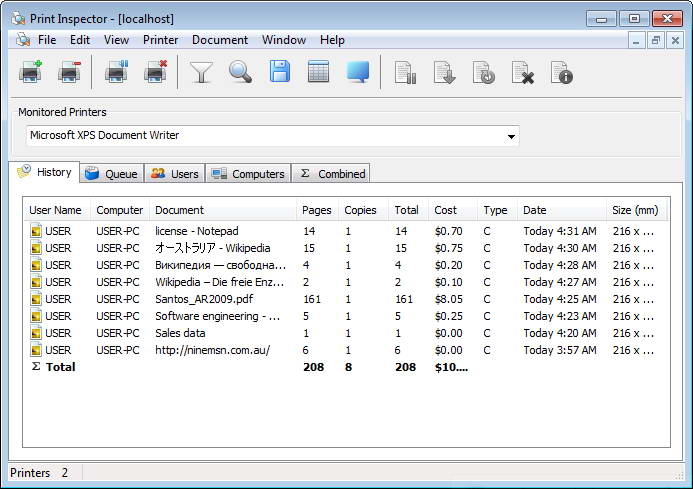Open the table columns icon
Image resolution: width=693 pixels, height=489 pixels.
(x=318, y=72)
